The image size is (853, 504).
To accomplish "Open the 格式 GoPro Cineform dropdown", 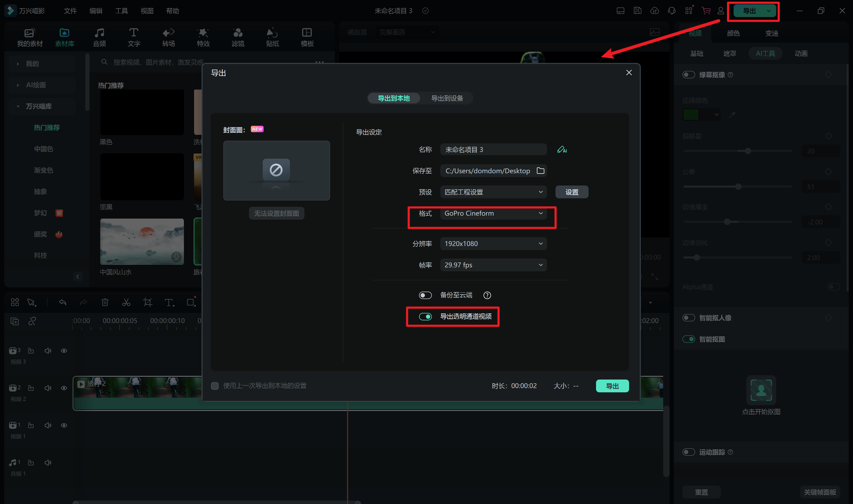I will pyautogui.click(x=493, y=213).
